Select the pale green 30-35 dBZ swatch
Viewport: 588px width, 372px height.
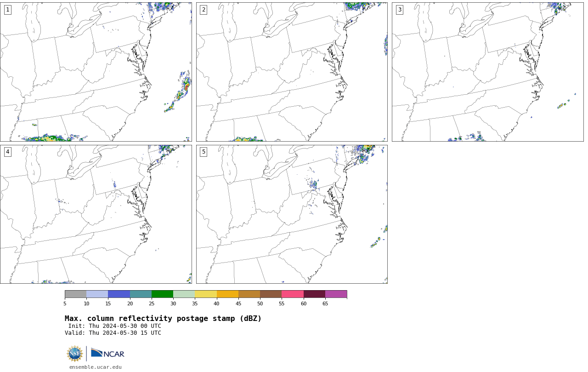coord(184,294)
